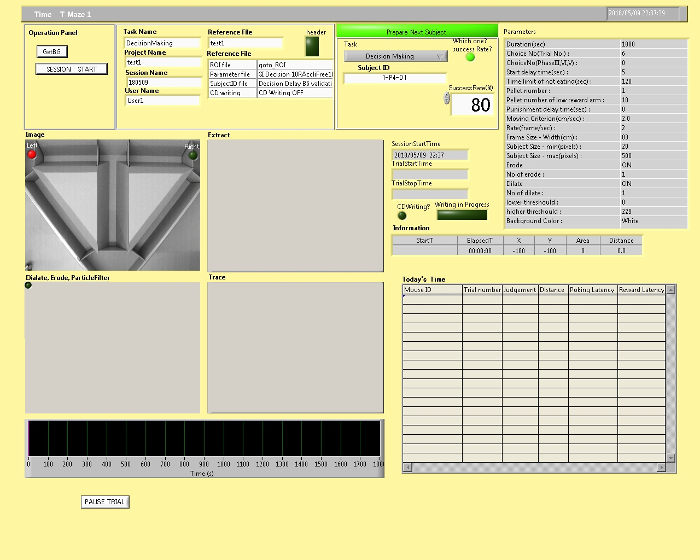Click the Success Rate stepper arrows

coord(447,98)
